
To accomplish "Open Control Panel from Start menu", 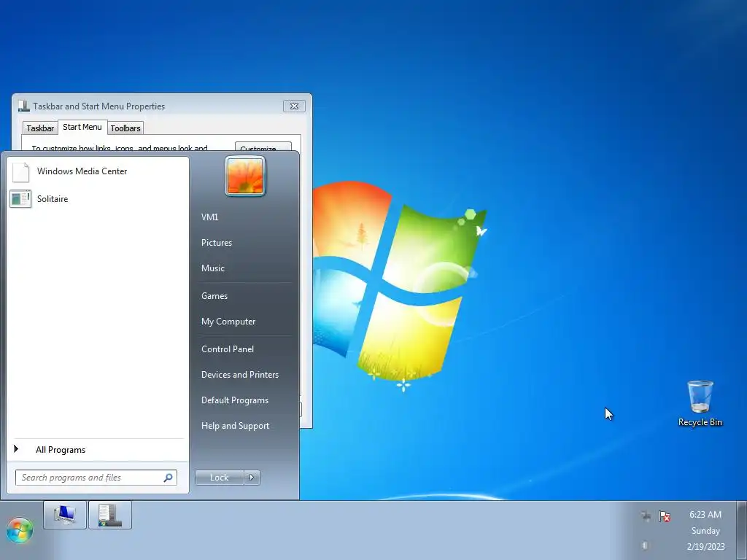I will pos(228,349).
